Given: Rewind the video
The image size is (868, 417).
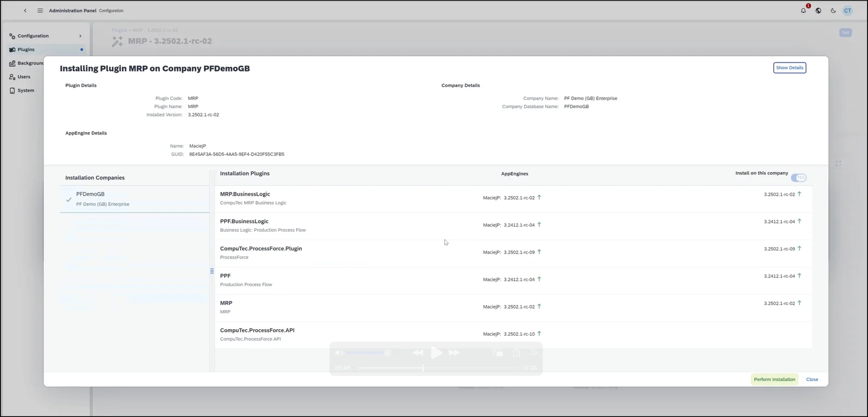Looking at the screenshot, I should [418, 352].
